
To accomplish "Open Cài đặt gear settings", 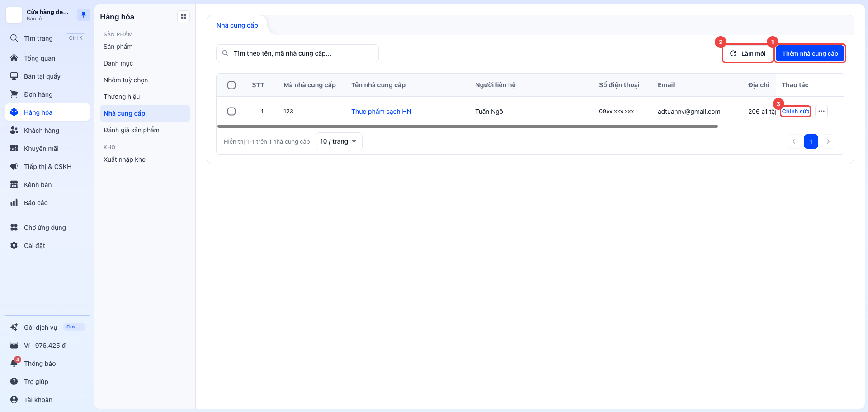I will point(14,245).
